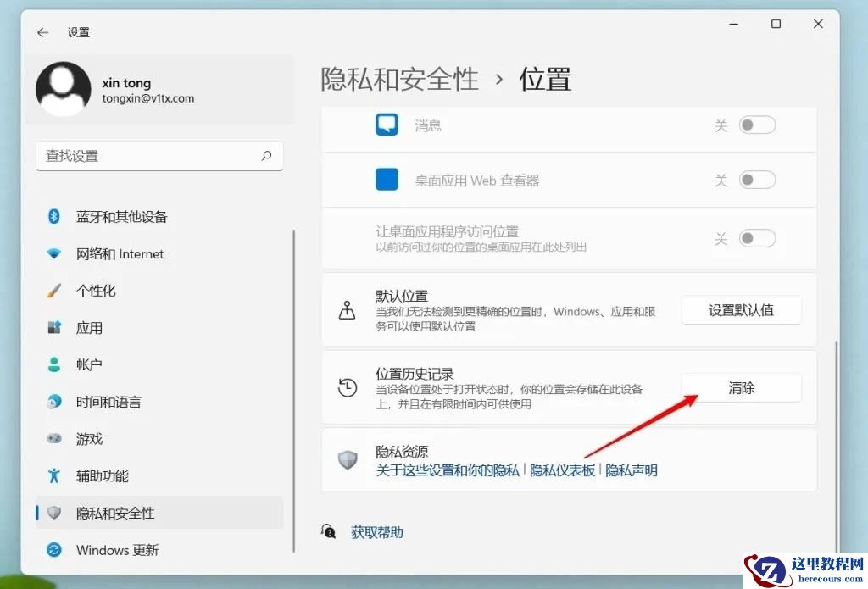Screen dimensions: 868x589
Task: Click 隐私和安全性 in the breadcrumb
Action: pyautogui.click(x=399, y=78)
